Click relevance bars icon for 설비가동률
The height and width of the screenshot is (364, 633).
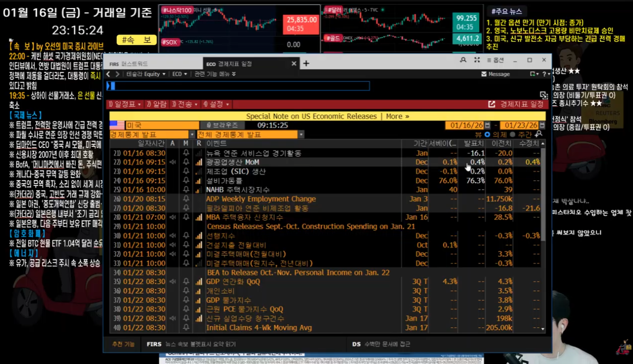point(198,180)
